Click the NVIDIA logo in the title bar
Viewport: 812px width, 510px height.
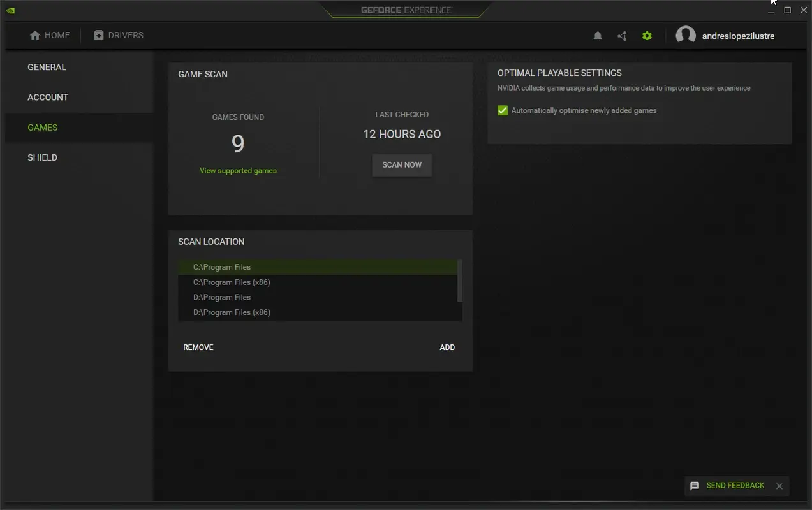coord(10,10)
